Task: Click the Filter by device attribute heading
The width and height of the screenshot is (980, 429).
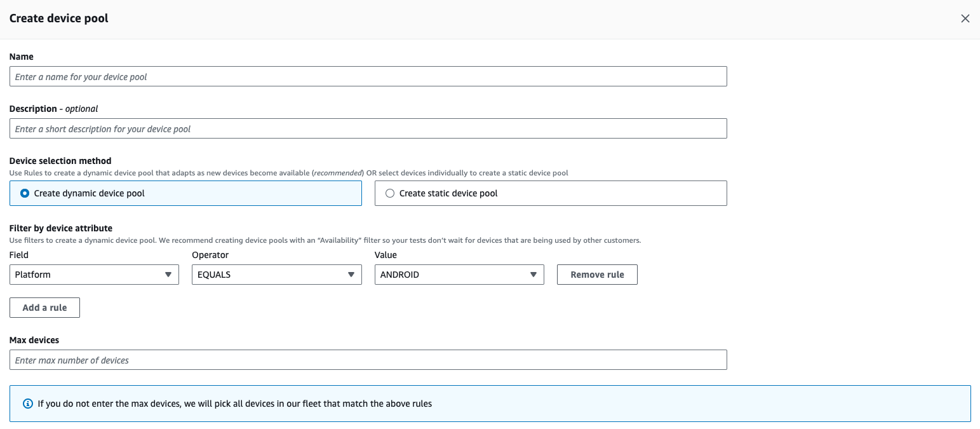Action: point(60,228)
